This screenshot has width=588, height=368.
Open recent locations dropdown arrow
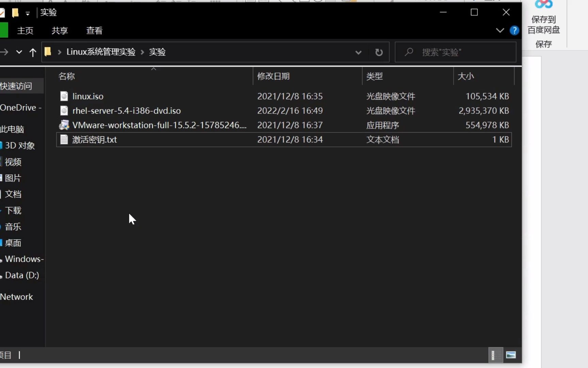pos(19,52)
